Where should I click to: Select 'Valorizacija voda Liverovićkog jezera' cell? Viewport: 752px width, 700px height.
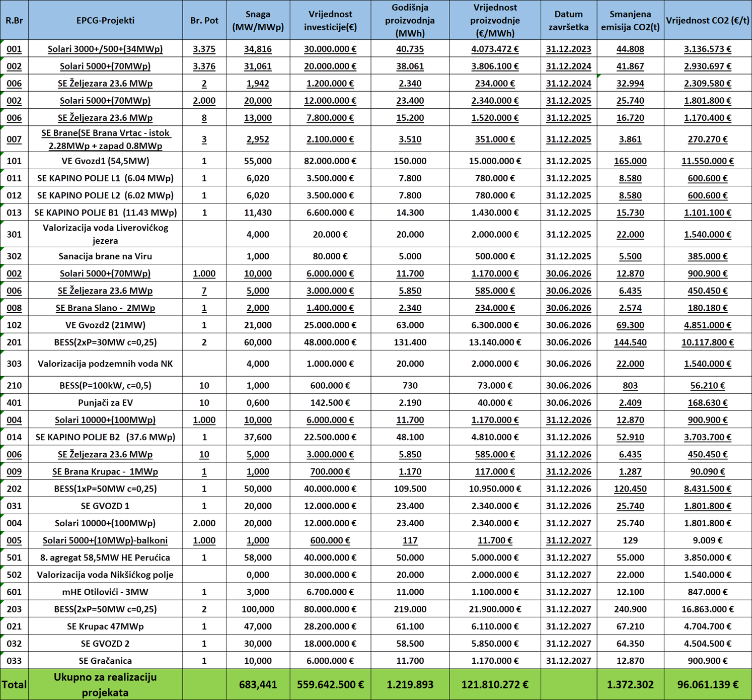105,234
